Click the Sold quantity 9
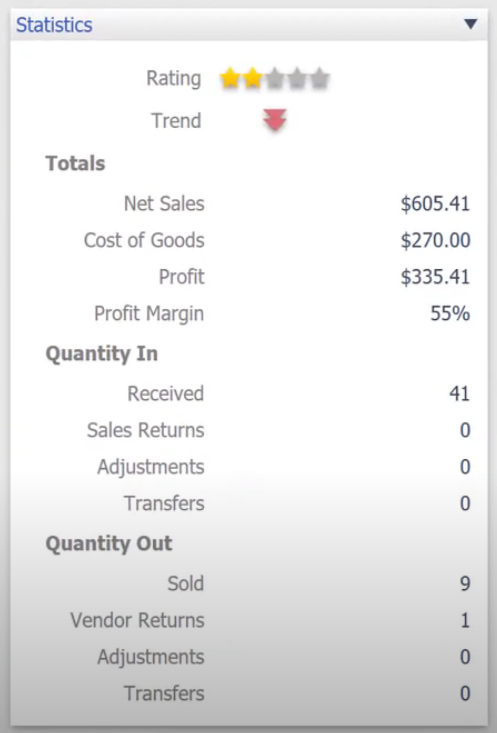497x733 pixels. (465, 583)
